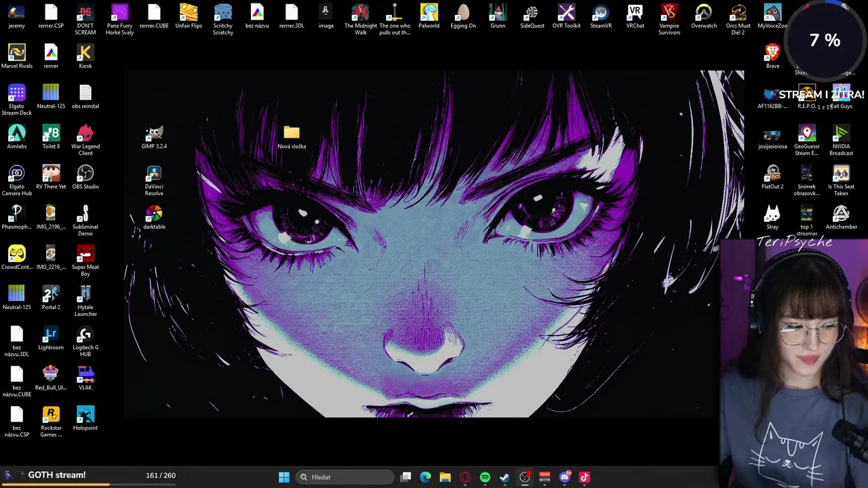Click the Elgato Camera Hub icon
Viewport: 868px width, 488px height.
pyautogui.click(x=17, y=180)
